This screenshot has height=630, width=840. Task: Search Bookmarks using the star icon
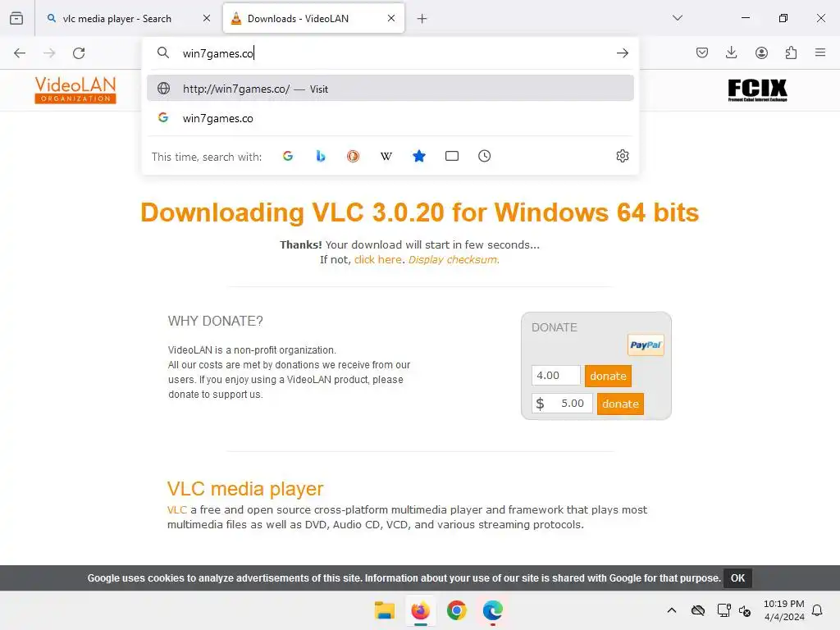click(x=419, y=156)
